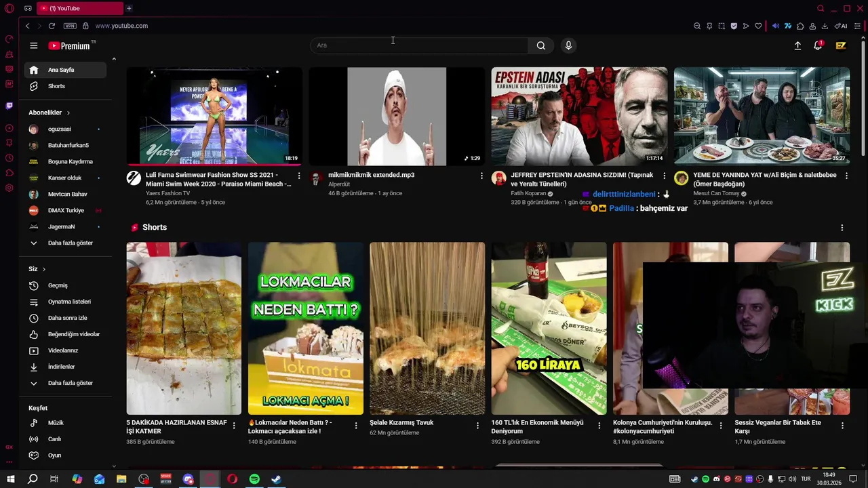
Task: Start voice search with microphone icon
Action: point(568,45)
